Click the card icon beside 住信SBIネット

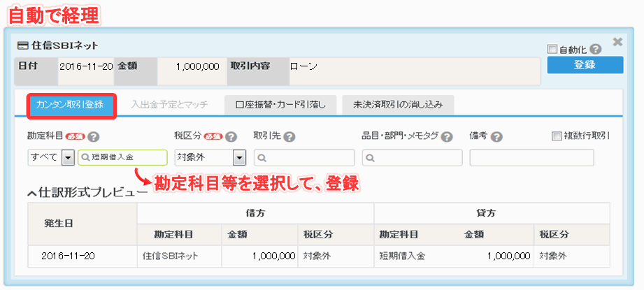23,45
